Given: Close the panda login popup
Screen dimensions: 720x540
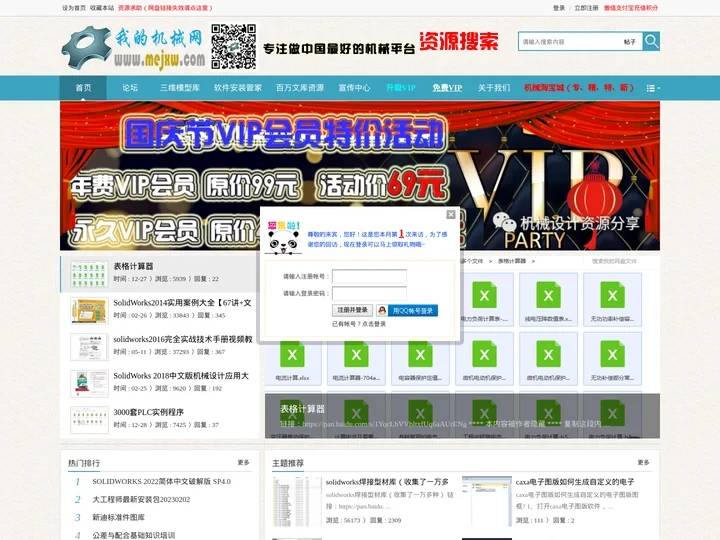Looking at the screenshot, I should [451, 214].
